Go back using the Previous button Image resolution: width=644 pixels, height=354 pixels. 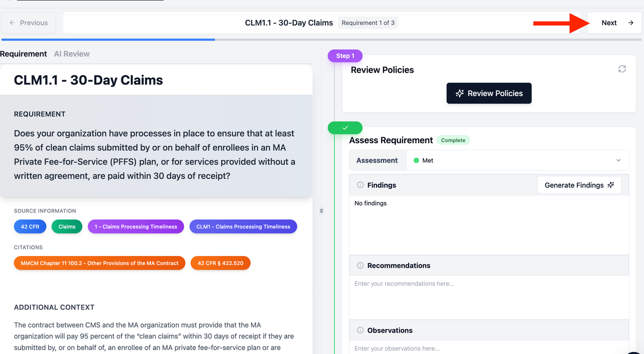coord(28,22)
